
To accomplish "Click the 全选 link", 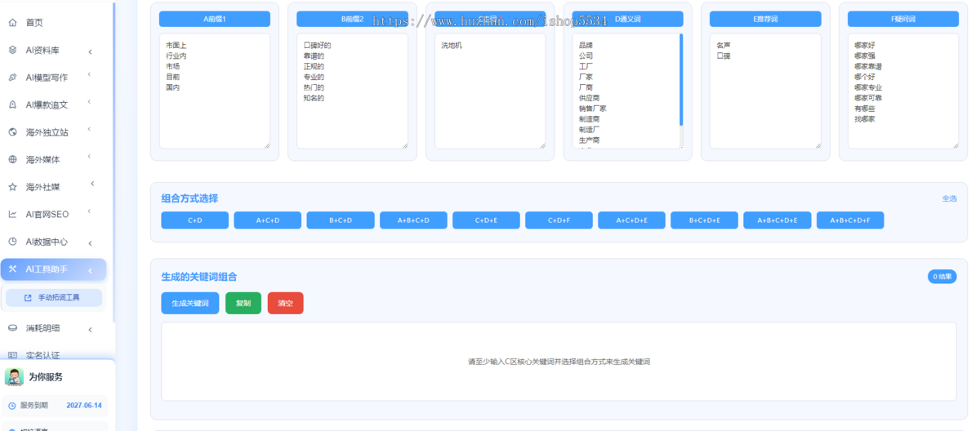I will [x=949, y=198].
